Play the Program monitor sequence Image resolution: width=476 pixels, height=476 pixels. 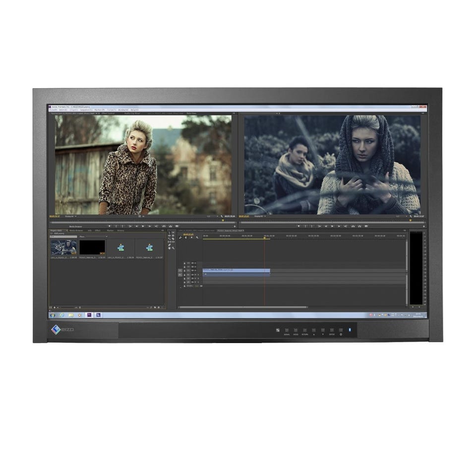coord(332,226)
